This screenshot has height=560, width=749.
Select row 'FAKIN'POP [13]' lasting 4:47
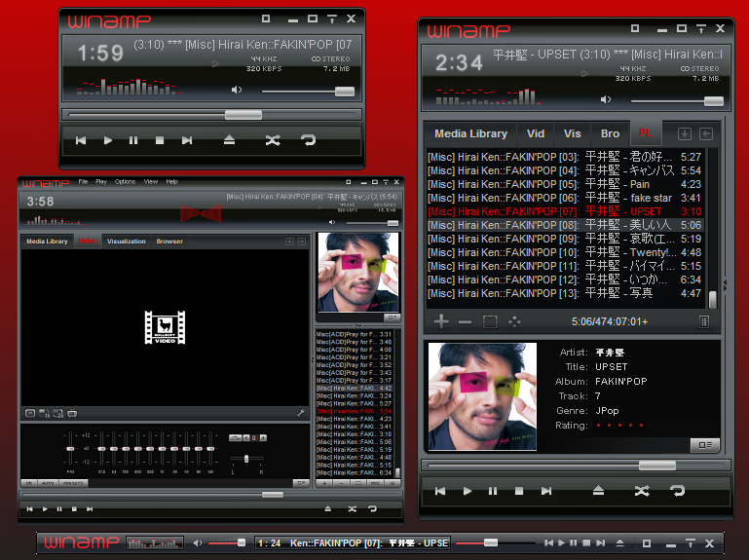(565, 293)
